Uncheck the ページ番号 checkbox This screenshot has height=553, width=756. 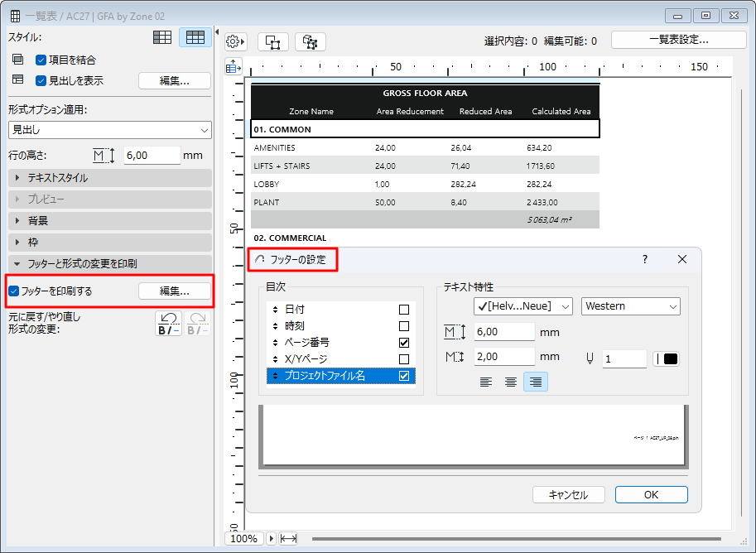404,342
